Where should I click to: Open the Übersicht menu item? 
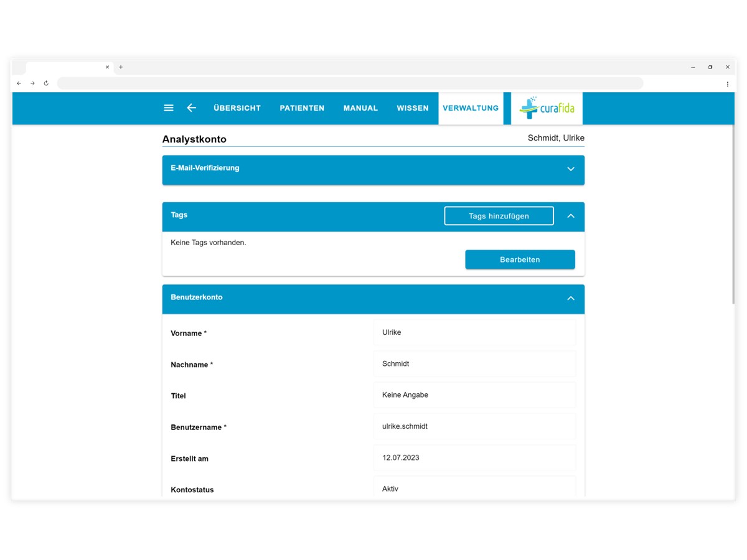tap(237, 108)
